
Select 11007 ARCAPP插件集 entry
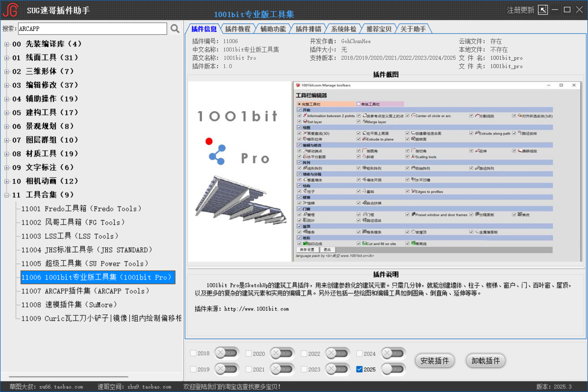pyautogui.click(x=85, y=291)
